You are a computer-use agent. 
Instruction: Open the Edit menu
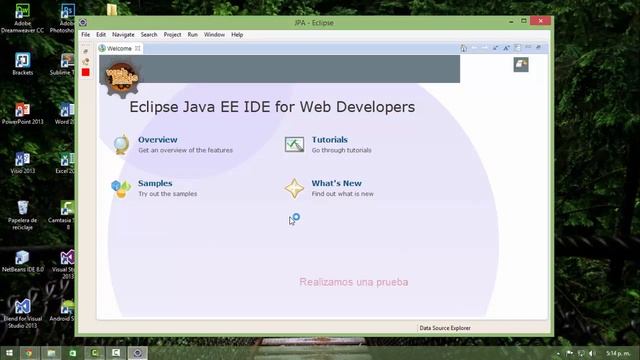coord(101,35)
